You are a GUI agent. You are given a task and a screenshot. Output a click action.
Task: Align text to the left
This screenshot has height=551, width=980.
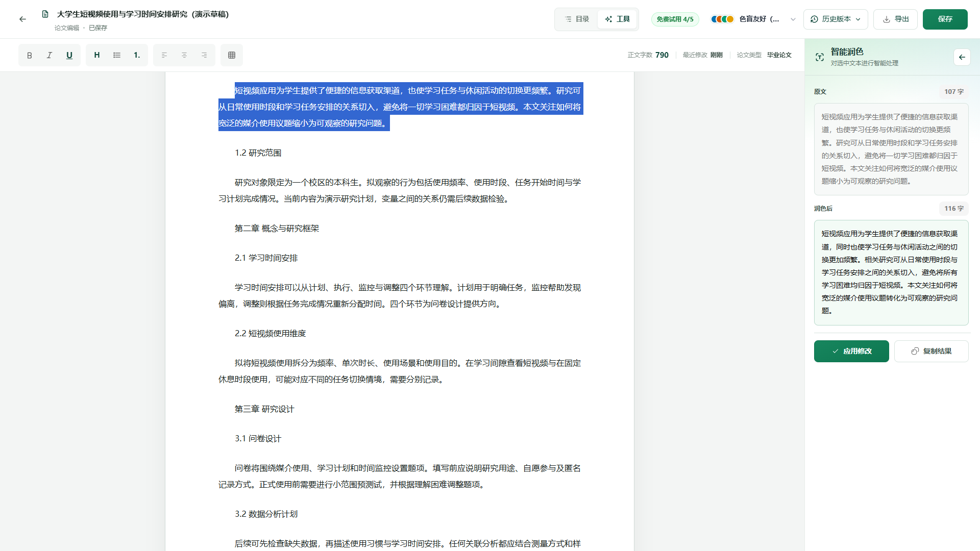(x=164, y=55)
